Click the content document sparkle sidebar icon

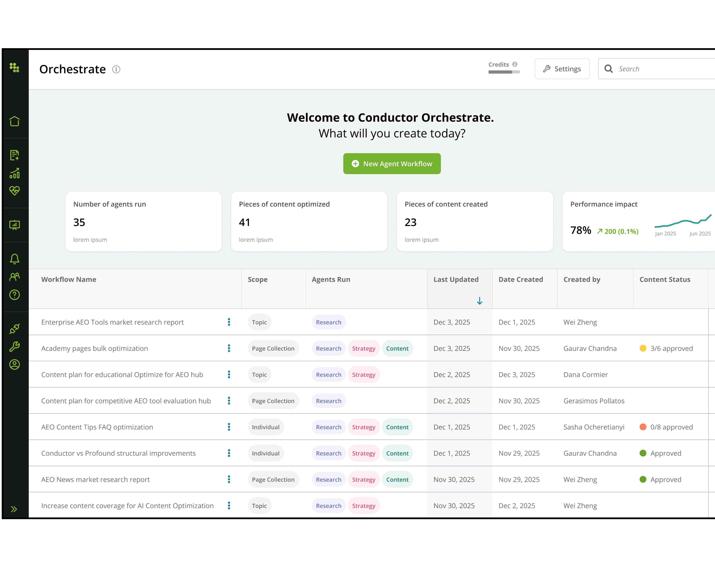[x=15, y=155]
